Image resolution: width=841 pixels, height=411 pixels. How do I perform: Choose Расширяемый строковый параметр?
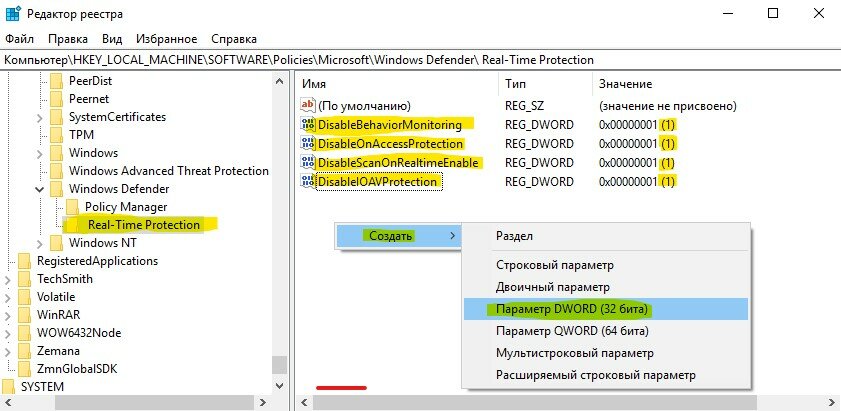(x=606, y=375)
